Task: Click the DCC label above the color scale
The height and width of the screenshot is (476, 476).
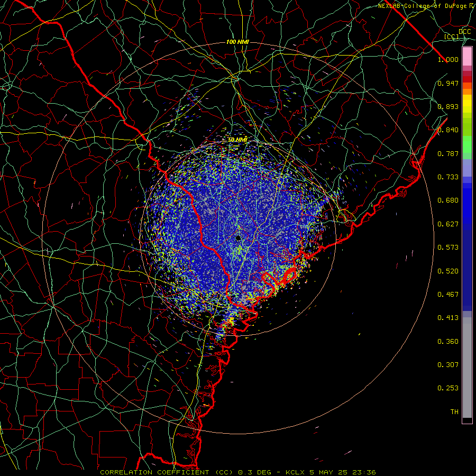Action: pyautogui.click(x=464, y=32)
